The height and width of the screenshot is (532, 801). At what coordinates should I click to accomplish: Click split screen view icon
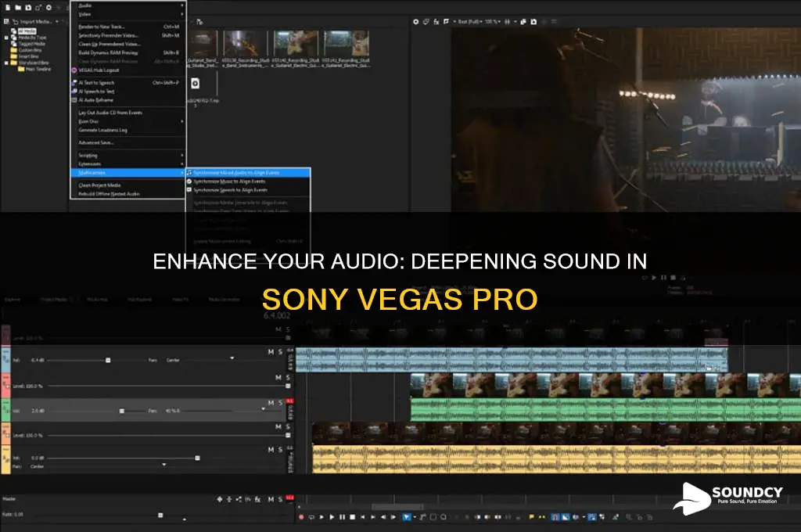click(447, 22)
